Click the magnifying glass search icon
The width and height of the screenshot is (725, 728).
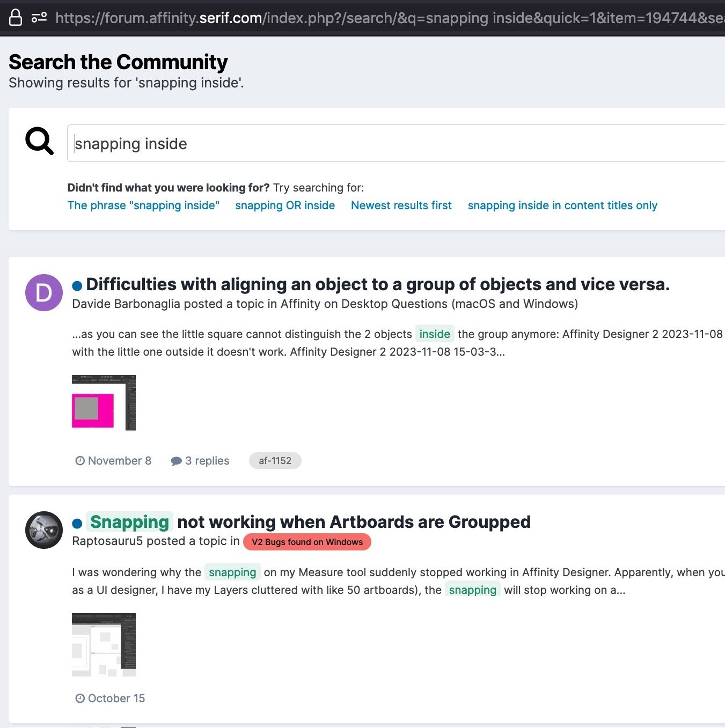(39, 141)
